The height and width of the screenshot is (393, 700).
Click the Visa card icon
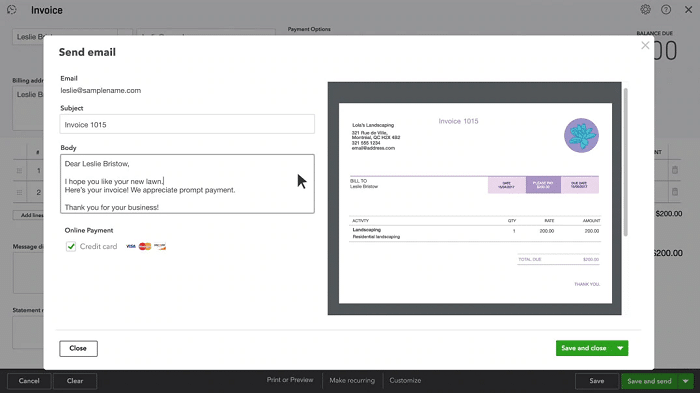point(131,247)
